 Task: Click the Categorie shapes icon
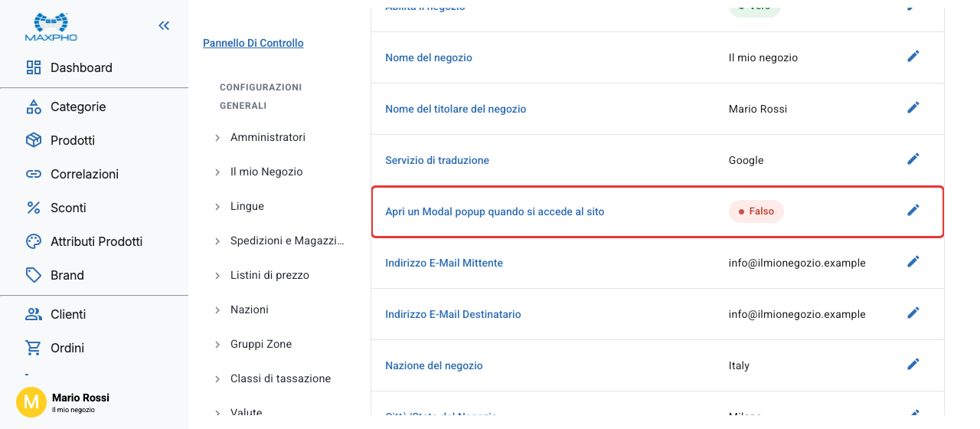coord(34,106)
